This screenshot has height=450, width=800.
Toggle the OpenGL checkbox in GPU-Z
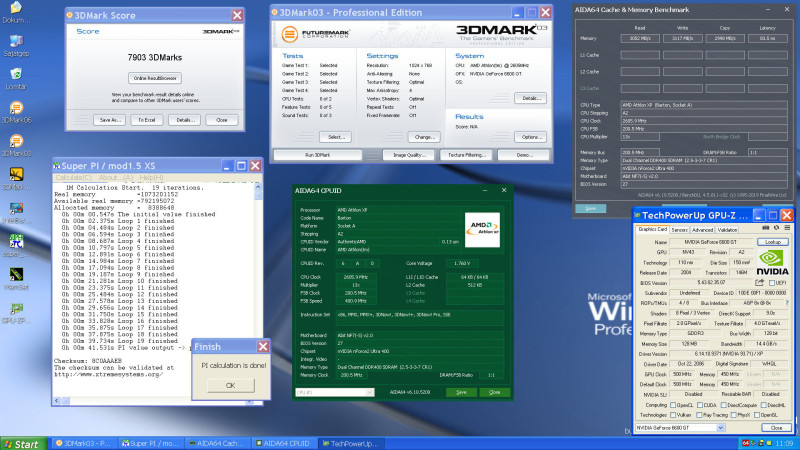pyautogui.click(x=757, y=415)
